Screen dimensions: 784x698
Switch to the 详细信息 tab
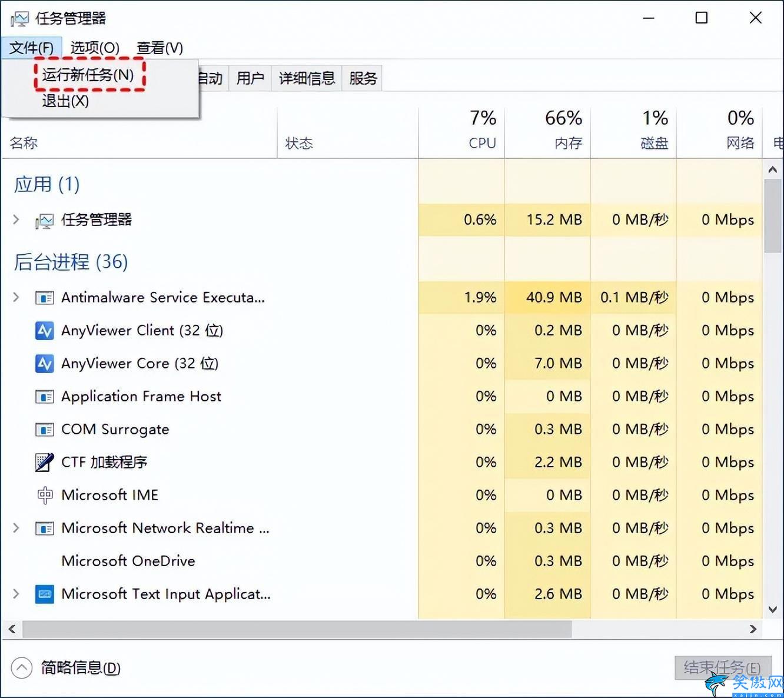[x=307, y=78]
